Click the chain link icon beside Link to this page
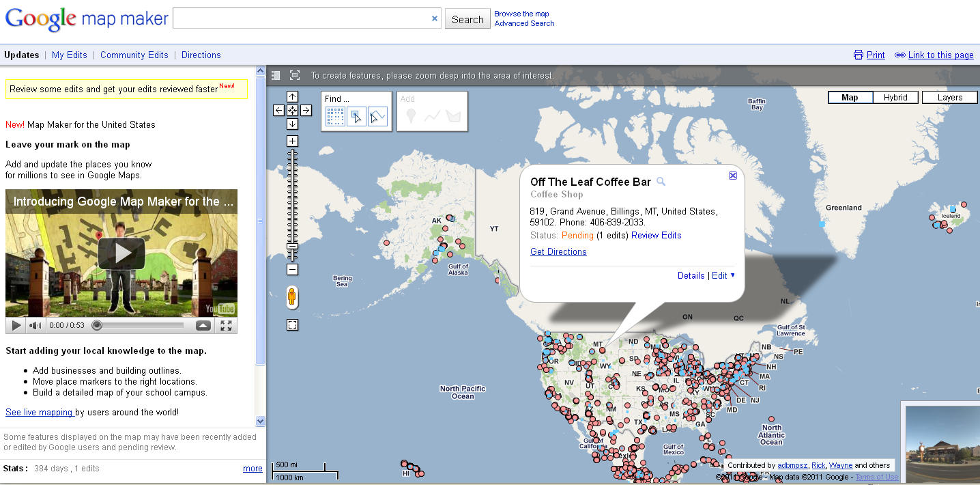Screen dimensions: 980x485 tap(900, 55)
